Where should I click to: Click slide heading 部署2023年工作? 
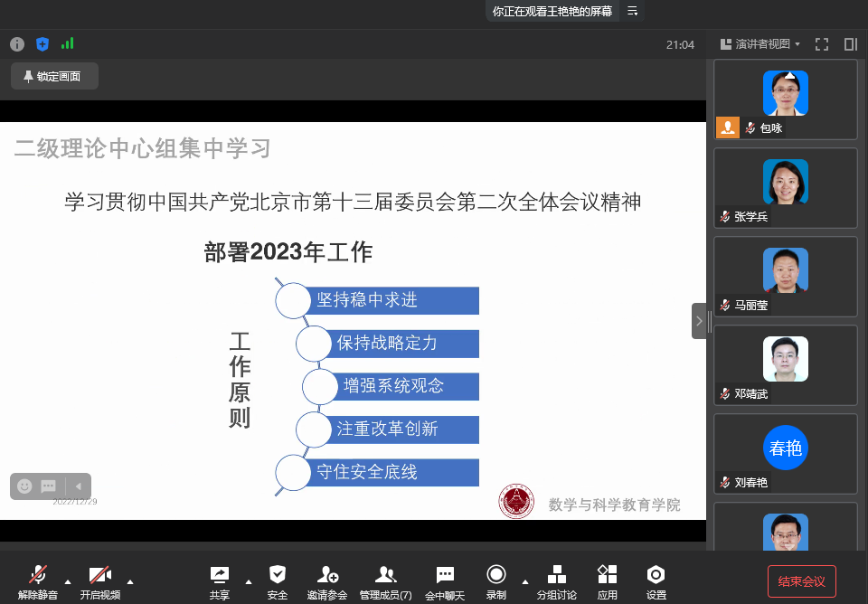pos(288,252)
